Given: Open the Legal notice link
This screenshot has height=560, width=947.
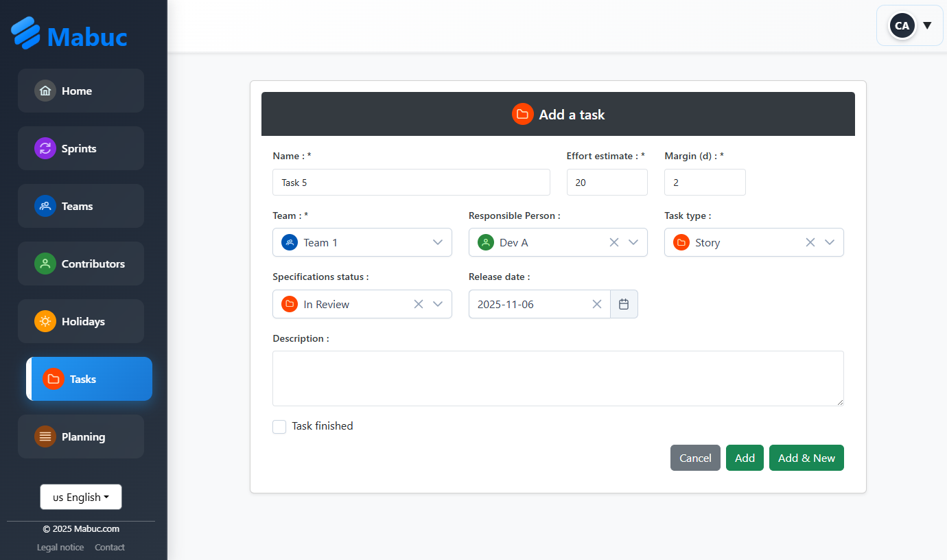Looking at the screenshot, I should click(60, 547).
